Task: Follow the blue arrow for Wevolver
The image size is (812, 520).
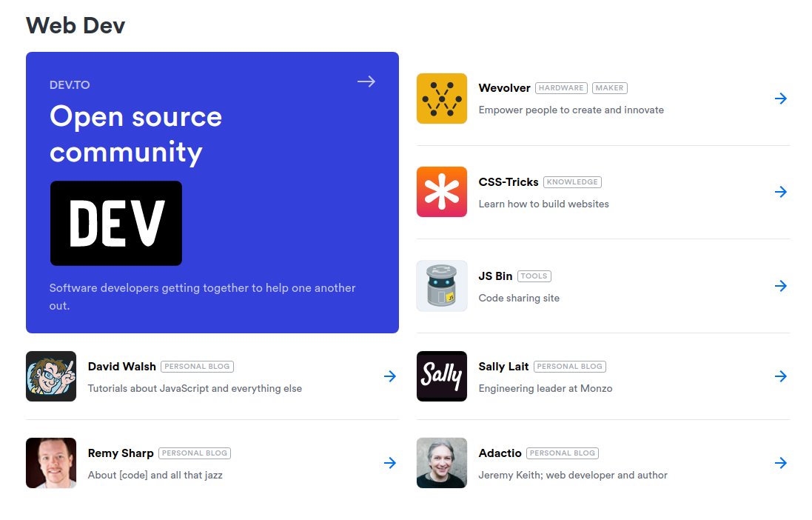Action: 781,99
